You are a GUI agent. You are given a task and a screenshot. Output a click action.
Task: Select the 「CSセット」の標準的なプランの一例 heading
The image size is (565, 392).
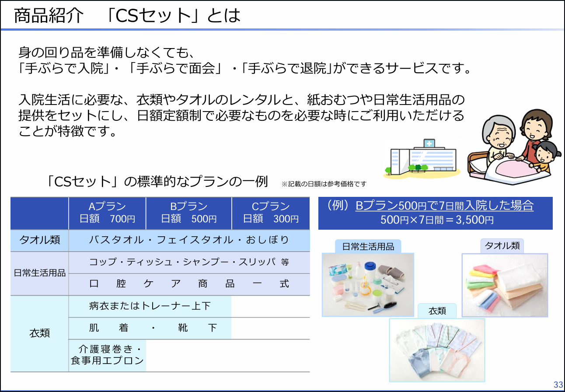[158, 181]
